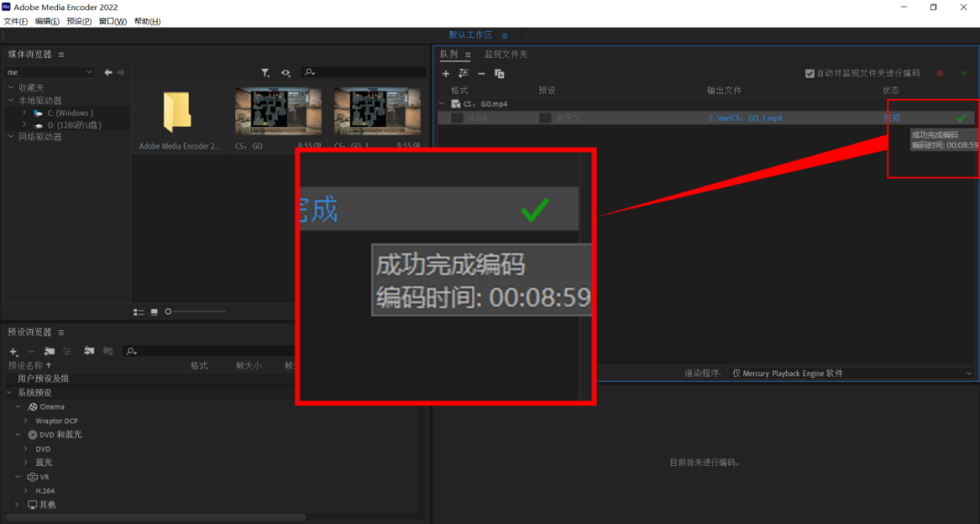Toggle 自动对监视文件夹进行编码 checkbox
980x524 pixels.
809,73
